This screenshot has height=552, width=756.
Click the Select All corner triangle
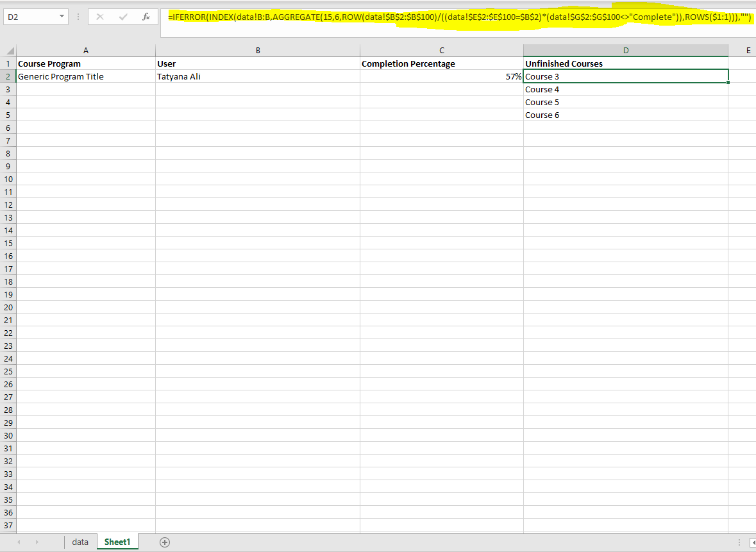pyautogui.click(x=10, y=50)
